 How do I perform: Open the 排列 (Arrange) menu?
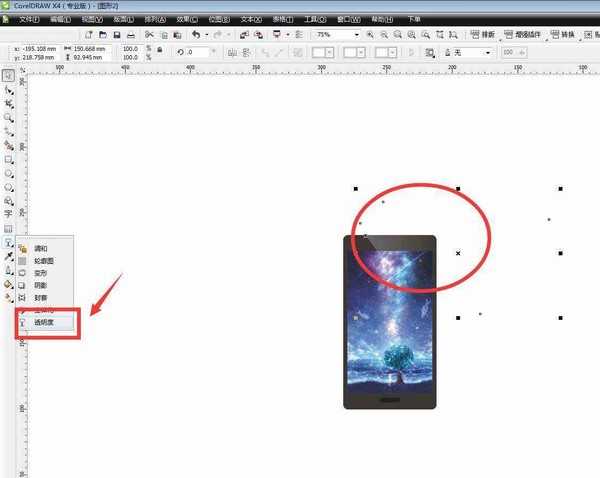[x=155, y=19]
